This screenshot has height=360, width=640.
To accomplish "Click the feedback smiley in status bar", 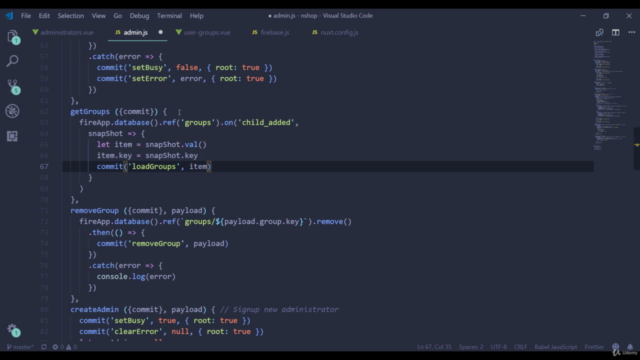I will [616, 347].
